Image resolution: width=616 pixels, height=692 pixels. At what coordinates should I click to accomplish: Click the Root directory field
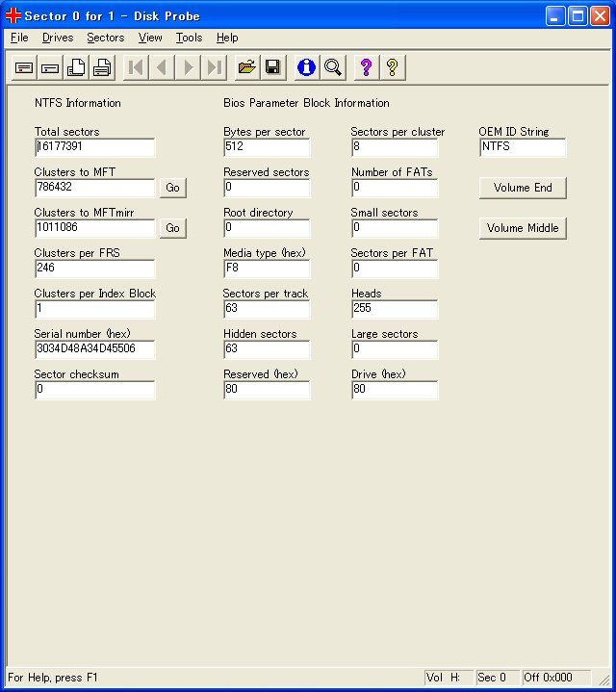(x=267, y=228)
